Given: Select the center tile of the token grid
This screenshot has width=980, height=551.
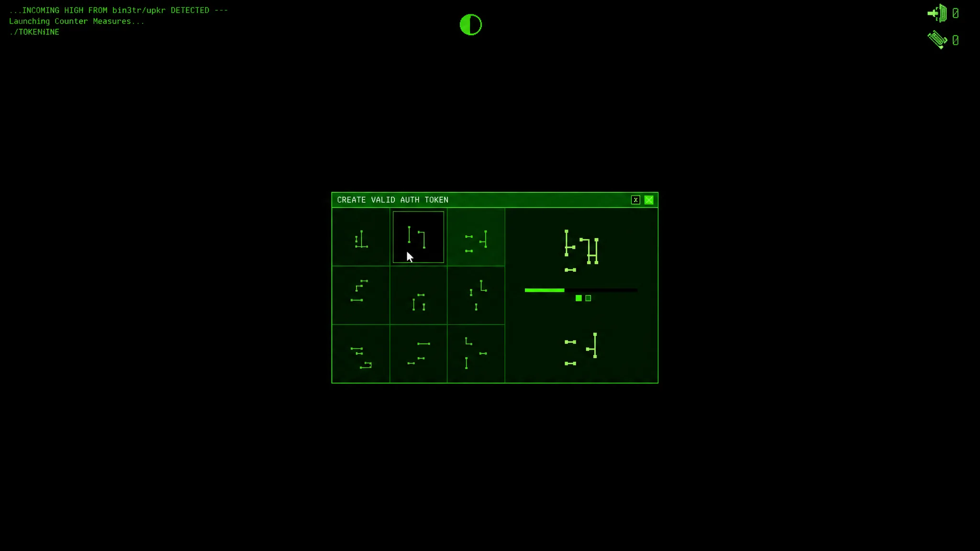Looking at the screenshot, I should pos(418,295).
